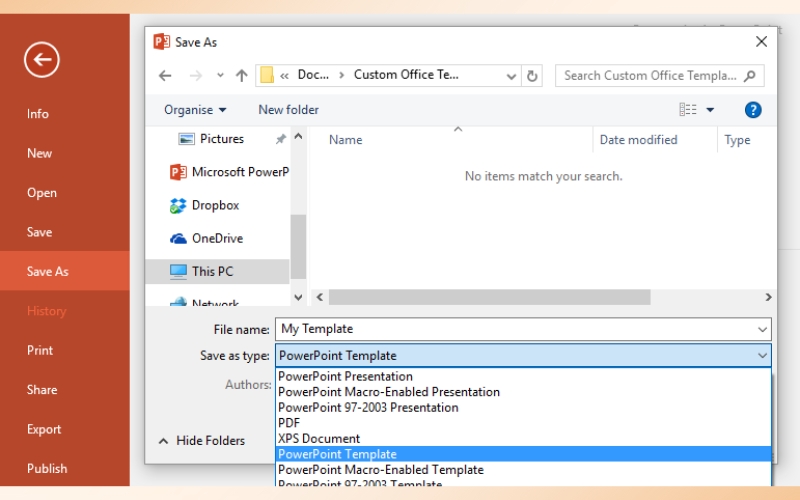Open the Organise menu
The height and width of the screenshot is (500, 800).
pyautogui.click(x=195, y=110)
